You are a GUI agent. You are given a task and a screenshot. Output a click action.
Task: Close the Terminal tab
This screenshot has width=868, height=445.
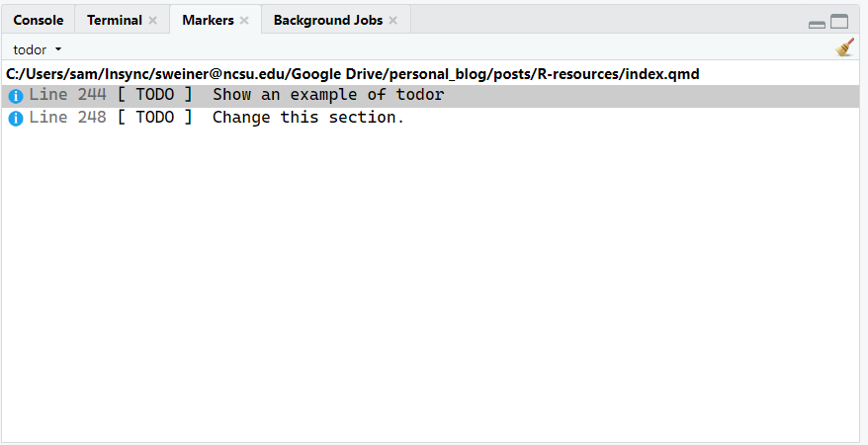click(x=152, y=21)
